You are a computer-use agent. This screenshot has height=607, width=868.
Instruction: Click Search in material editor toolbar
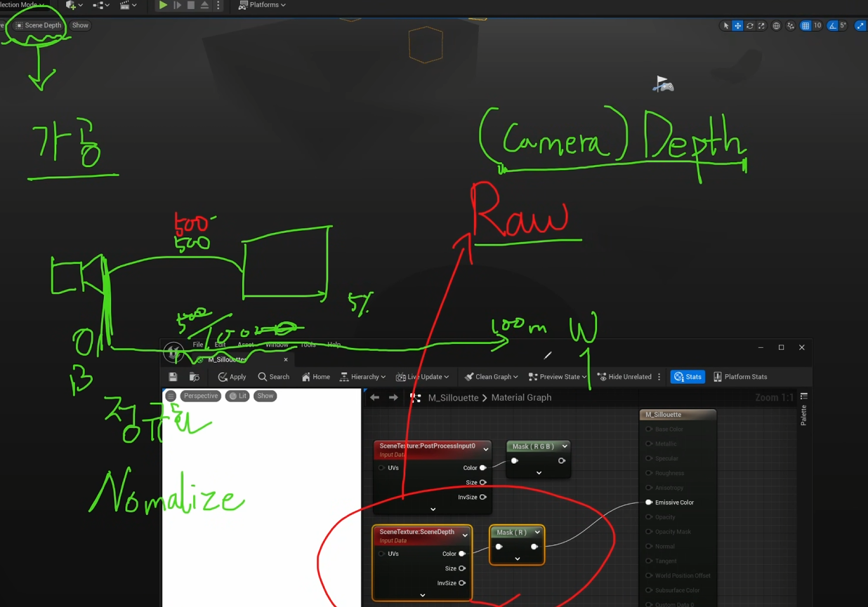pos(273,377)
